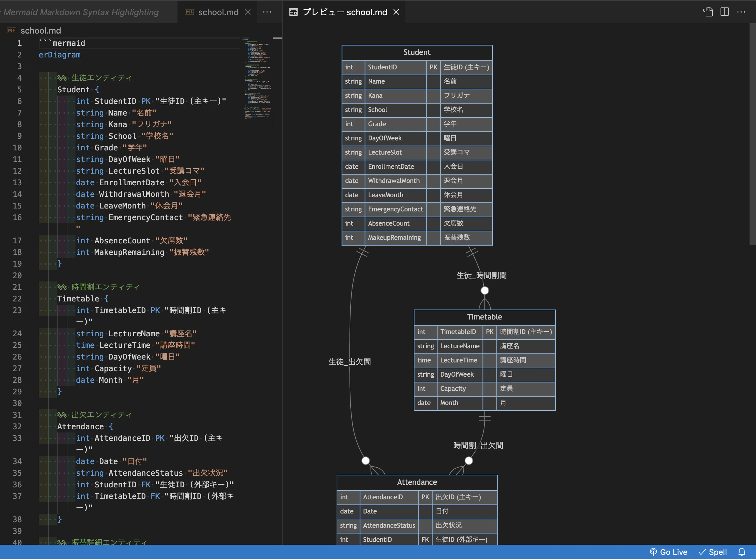756x559 pixels.
Task: Click the MakeupRemaining cell in the diagram
Action: [396, 238]
